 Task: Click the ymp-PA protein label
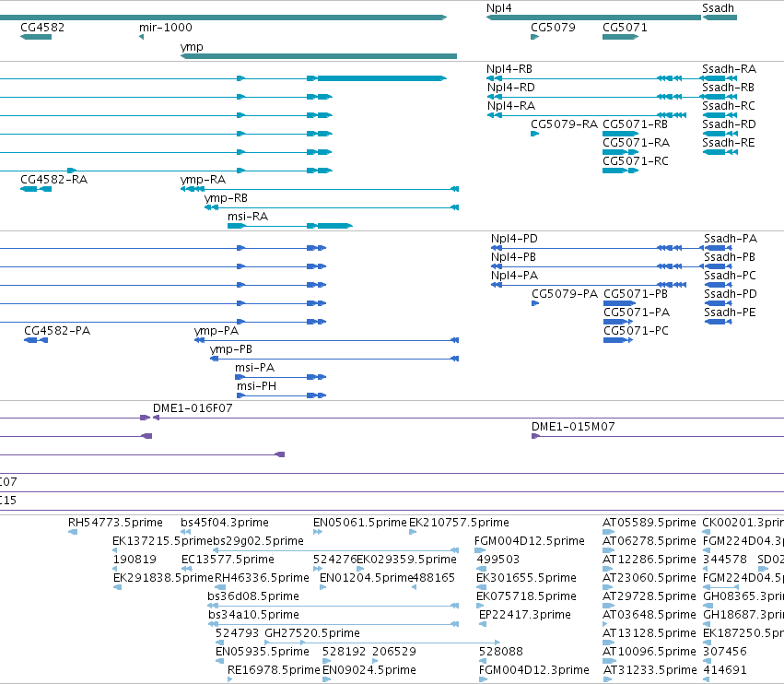[x=216, y=330]
